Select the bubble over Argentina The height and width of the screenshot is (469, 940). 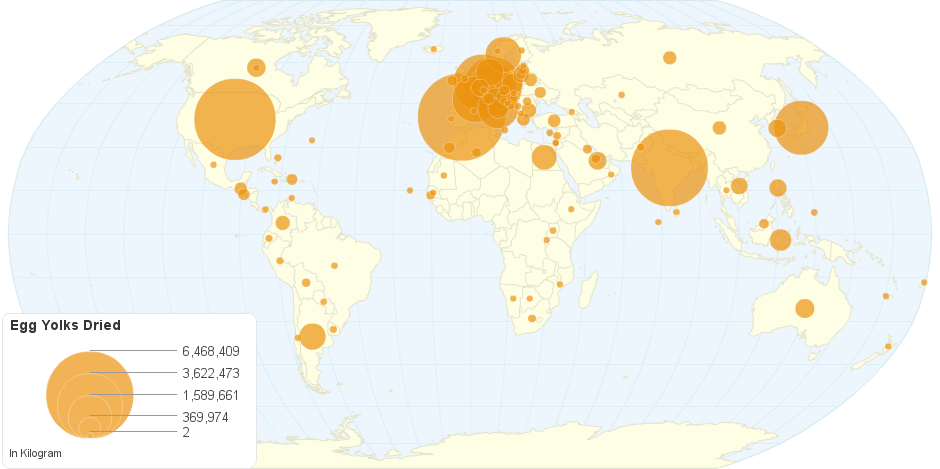312,336
